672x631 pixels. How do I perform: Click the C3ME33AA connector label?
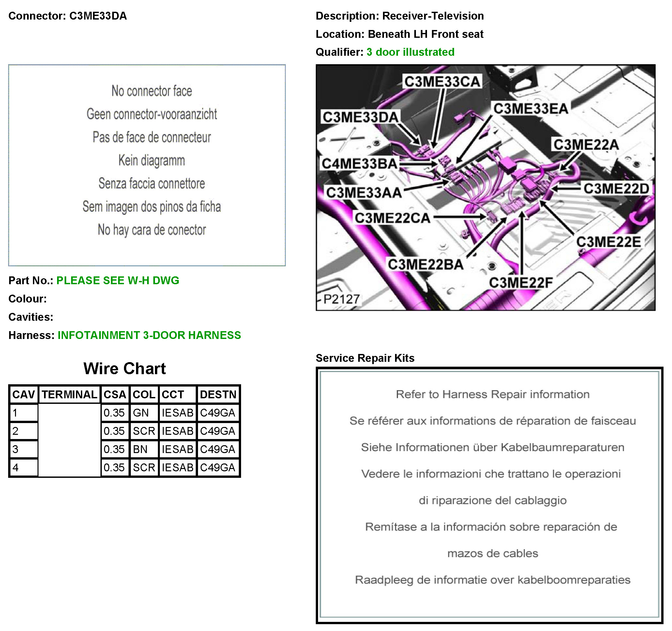(364, 193)
